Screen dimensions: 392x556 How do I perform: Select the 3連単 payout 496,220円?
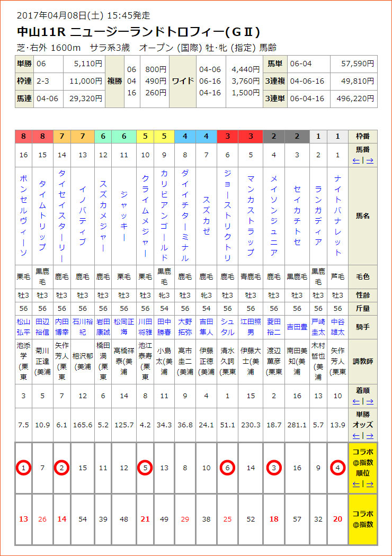pyautogui.click(x=355, y=98)
